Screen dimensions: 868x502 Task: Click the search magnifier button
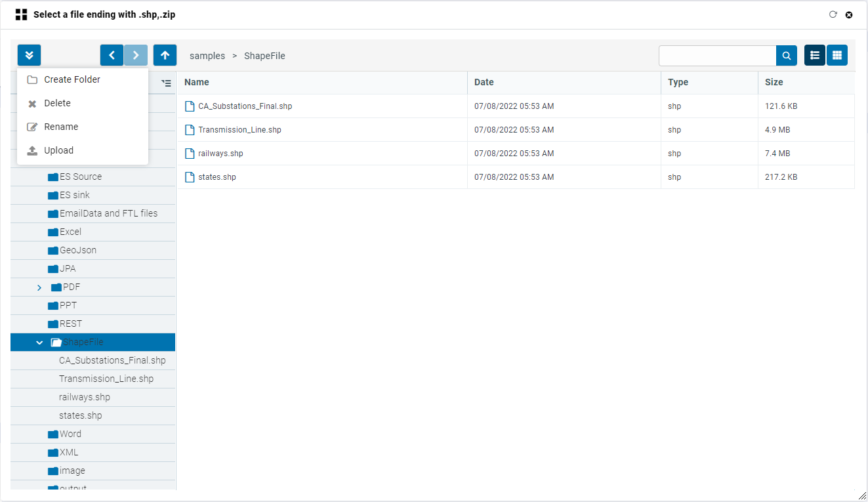(787, 56)
